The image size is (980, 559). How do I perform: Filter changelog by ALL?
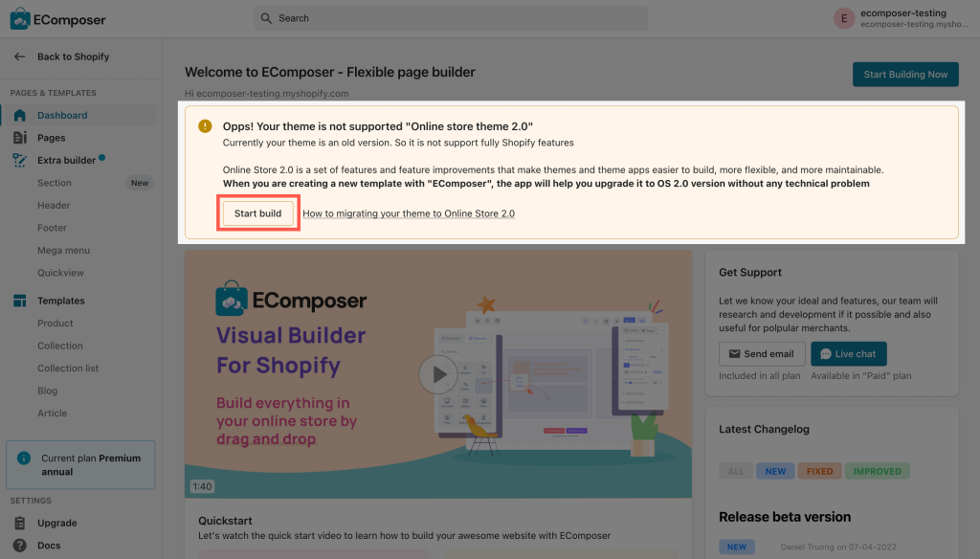tap(736, 471)
